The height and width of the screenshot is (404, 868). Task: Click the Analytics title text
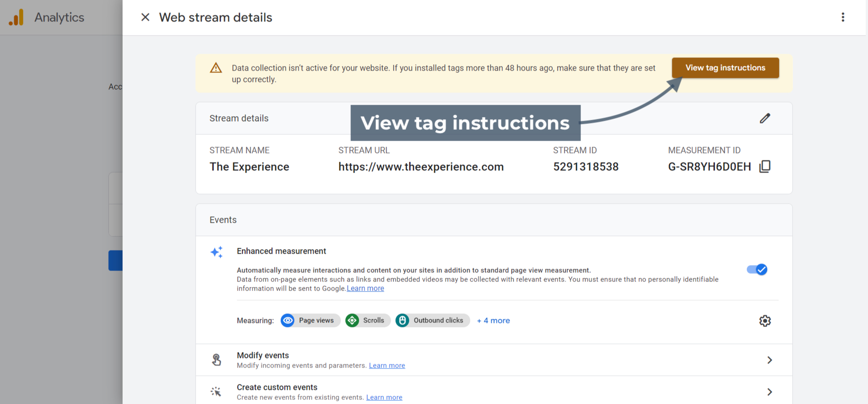59,17
